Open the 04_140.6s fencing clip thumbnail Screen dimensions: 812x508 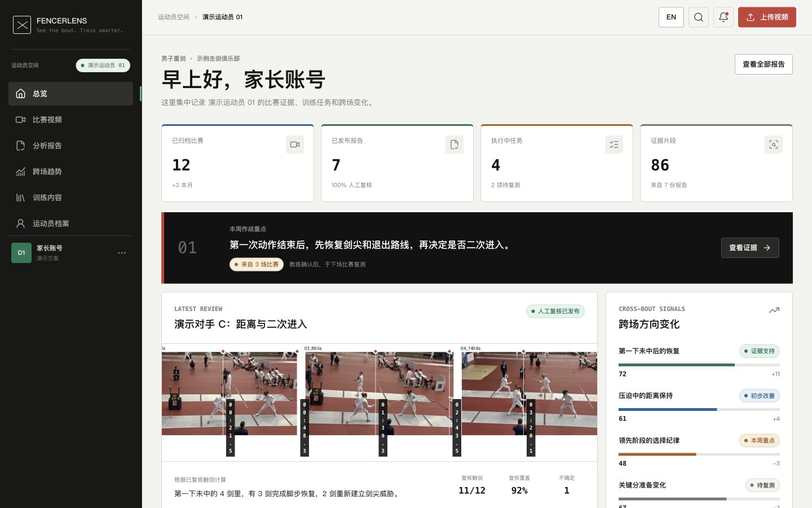click(529, 393)
